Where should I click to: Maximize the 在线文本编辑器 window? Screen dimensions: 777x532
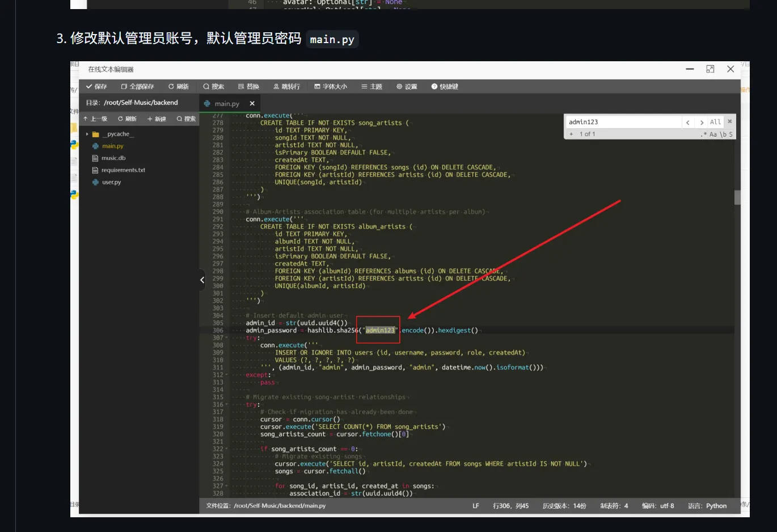pyautogui.click(x=710, y=69)
